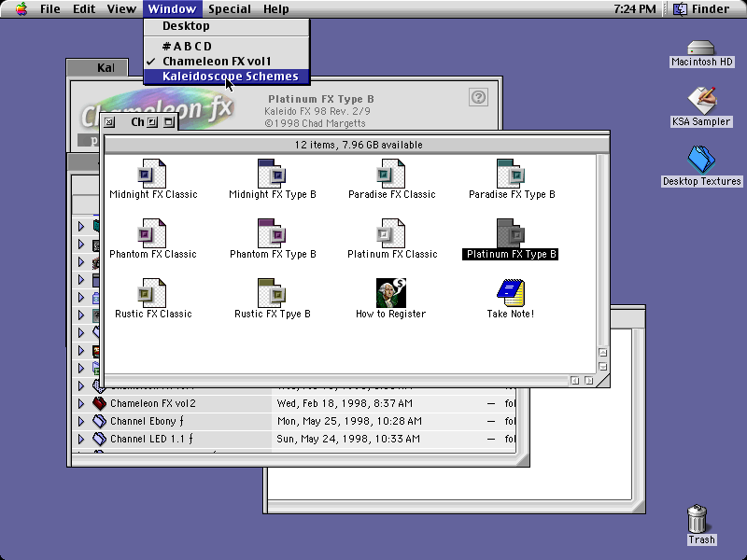Click the date 'Sun, May 24, 1998, 10:33 AM'
The height and width of the screenshot is (560, 747).
point(348,439)
